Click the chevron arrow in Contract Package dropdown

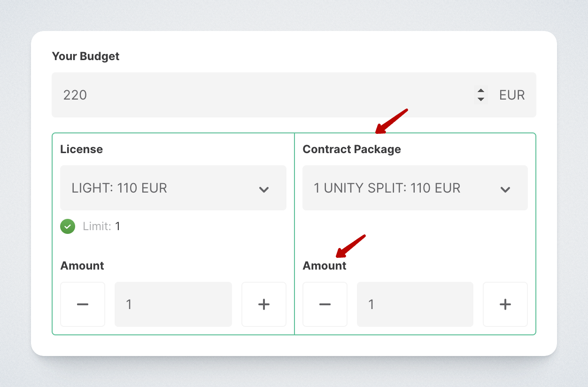(505, 189)
